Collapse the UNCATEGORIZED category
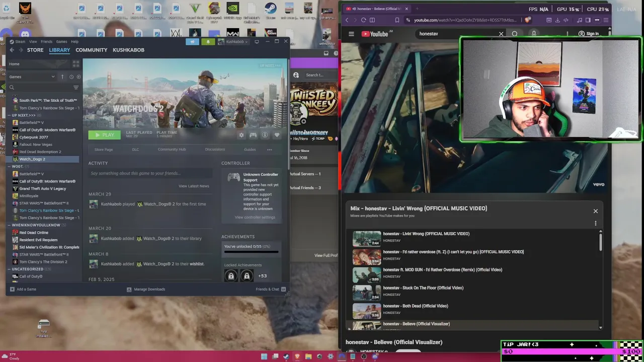This screenshot has height=362, width=644. (x=10, y=269)
